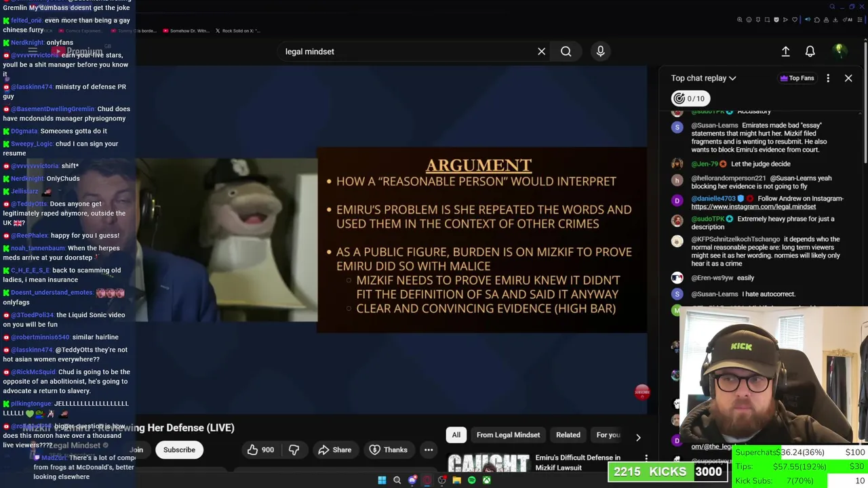Switch to the Somehow Dr. browser tab
Image resolution: width=868 pixels, height=488 pixels.
[186, 30]
